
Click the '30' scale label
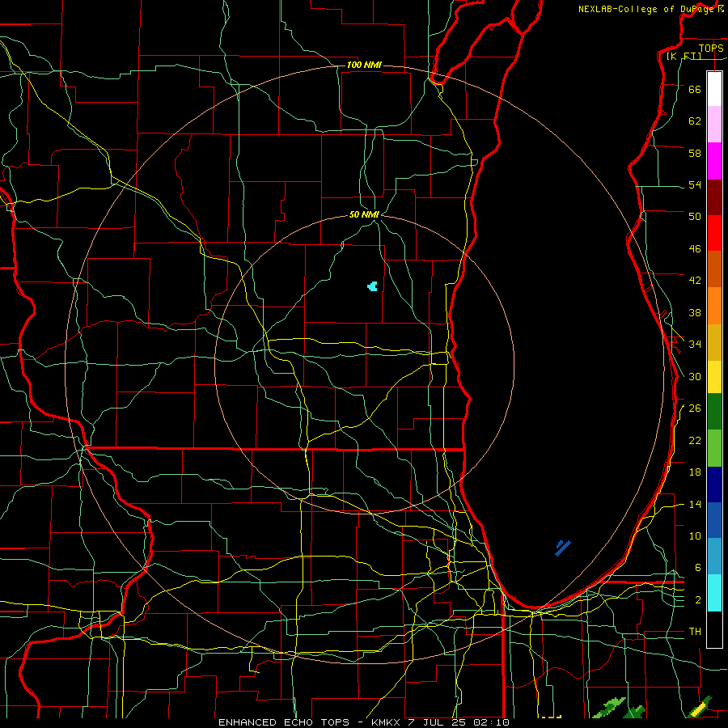[695, 376]
